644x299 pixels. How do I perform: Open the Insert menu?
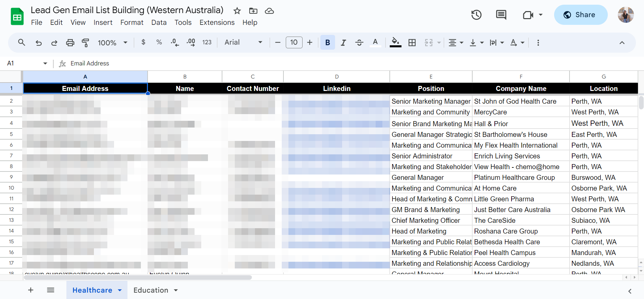click(x=103, y=22)
